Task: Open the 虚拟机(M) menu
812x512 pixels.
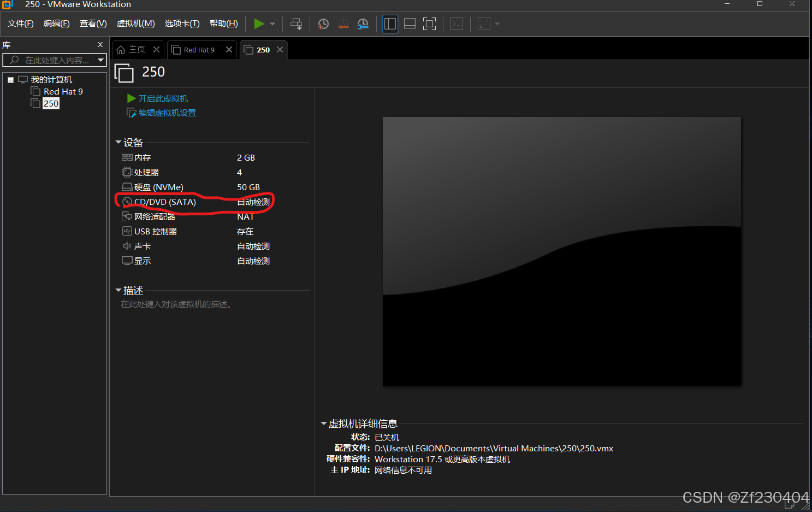Action: tap(135, 23)
